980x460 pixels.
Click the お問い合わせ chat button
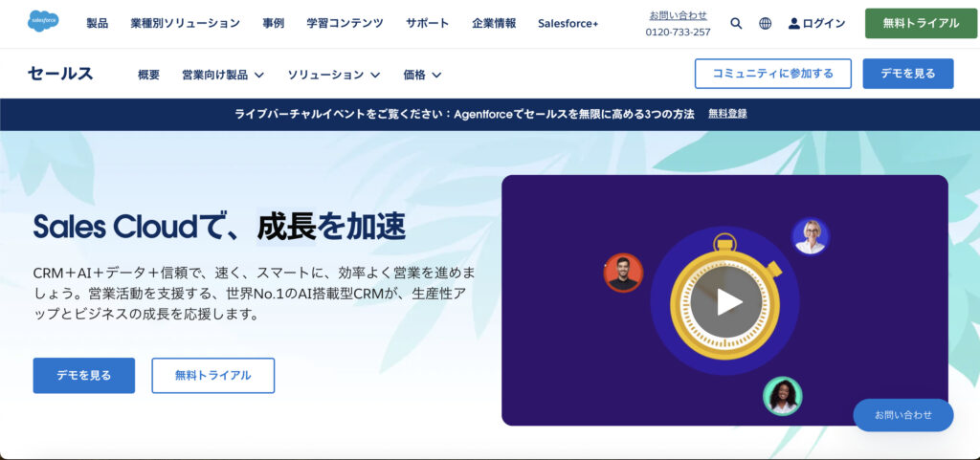pyautogui.click(x=903, y=415)
